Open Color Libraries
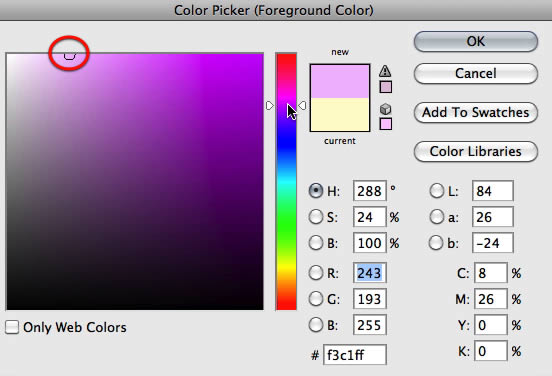The height and width of the screenshot is (376, 552). tap(476, 152)
